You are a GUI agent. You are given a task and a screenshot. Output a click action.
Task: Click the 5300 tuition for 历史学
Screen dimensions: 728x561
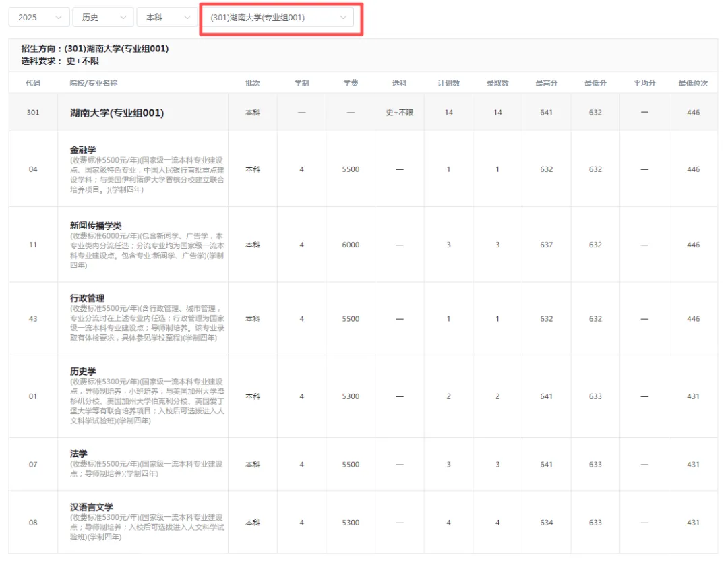(x=351, y=396)
